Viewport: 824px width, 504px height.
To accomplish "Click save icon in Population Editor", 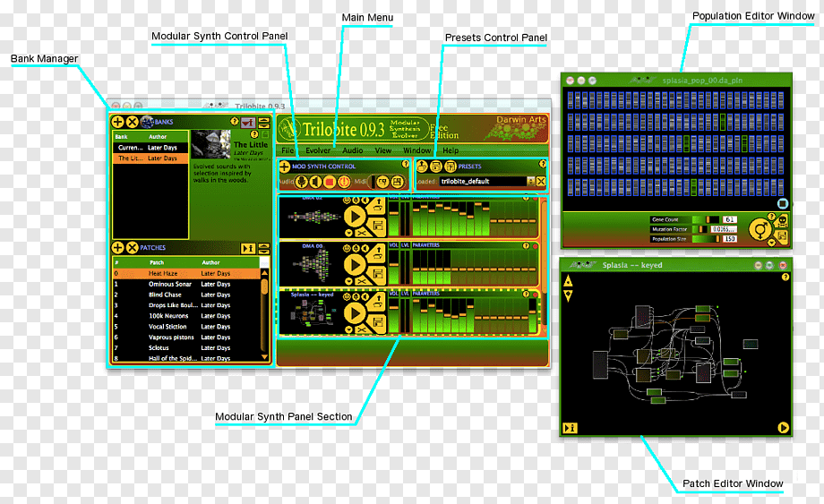I will pos(783,235).
